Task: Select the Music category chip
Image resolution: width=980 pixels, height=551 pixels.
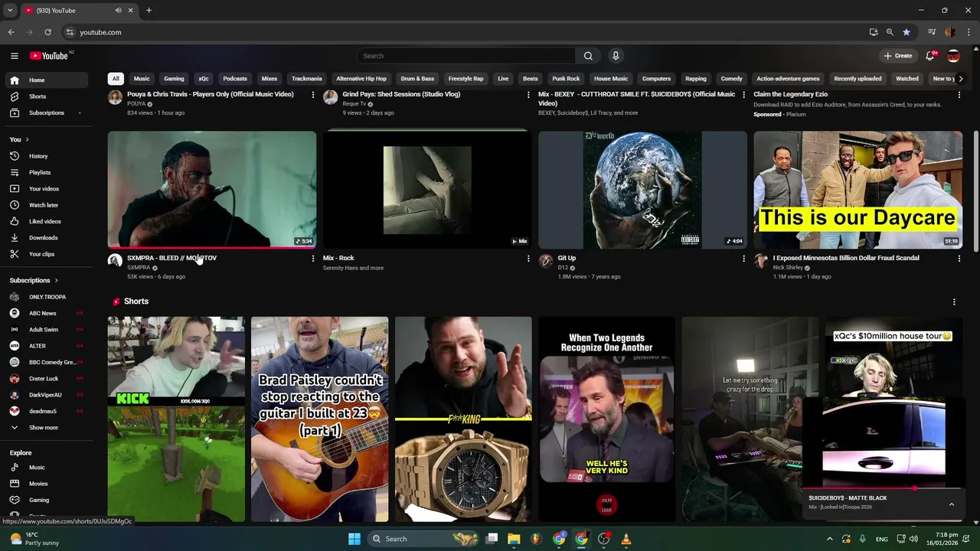Action: 142,79
